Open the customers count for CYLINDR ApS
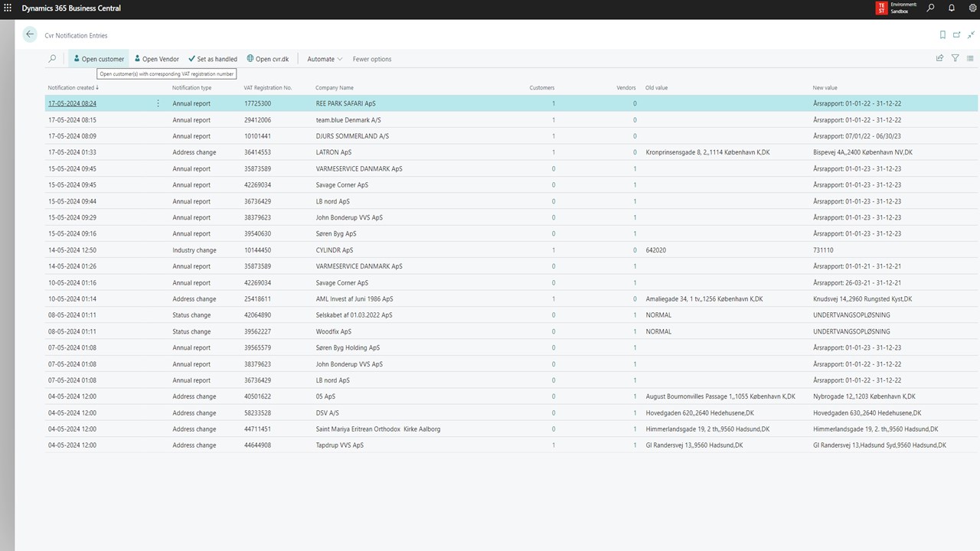Screen dimensions: 980x551 tap(554, 250)
